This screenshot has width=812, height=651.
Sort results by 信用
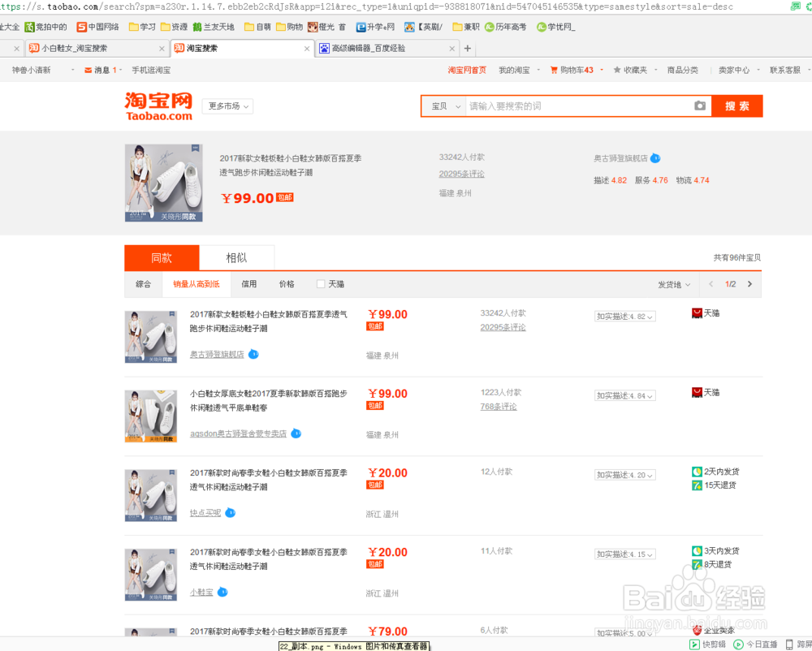pos(249,284)
